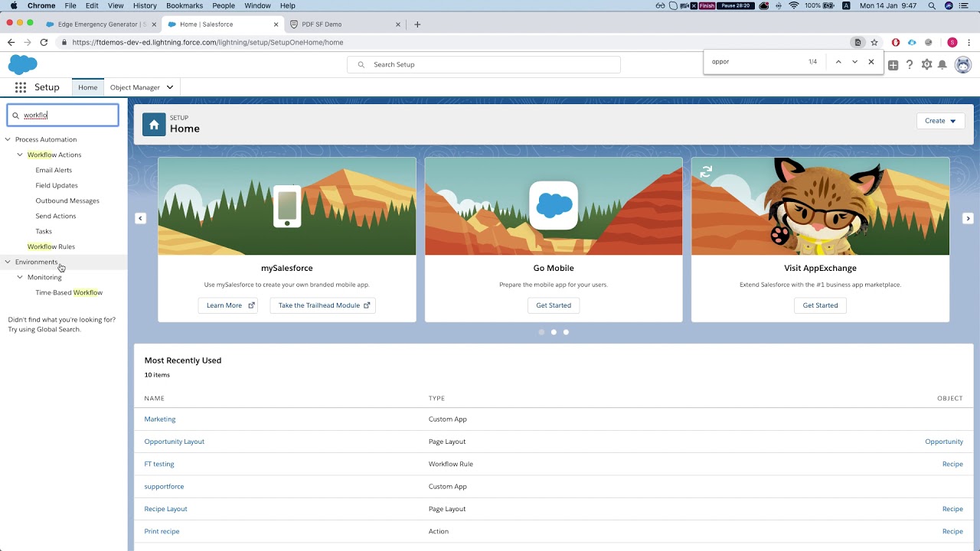Go to next find-in-page match
This screenshot has height=551, width=980.
(x=854, y=62)
